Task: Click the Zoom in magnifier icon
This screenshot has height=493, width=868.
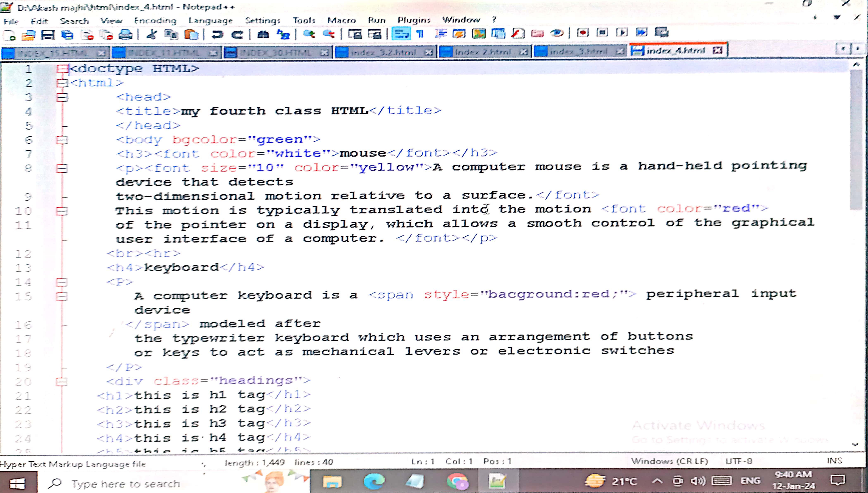Action: (309, 34)
